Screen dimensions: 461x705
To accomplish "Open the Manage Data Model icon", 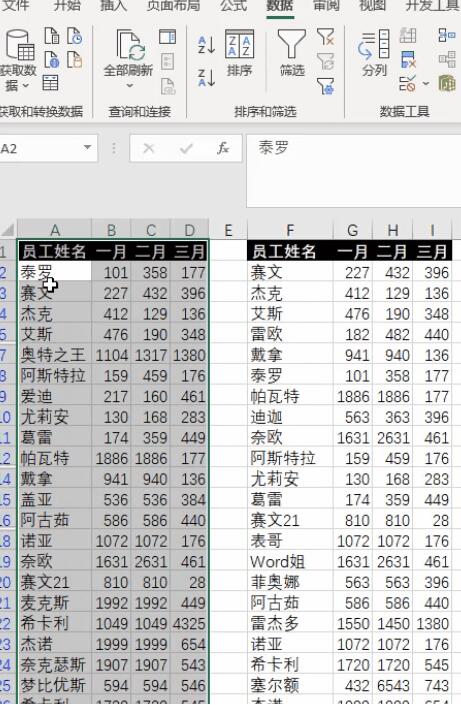I will 447,83.
